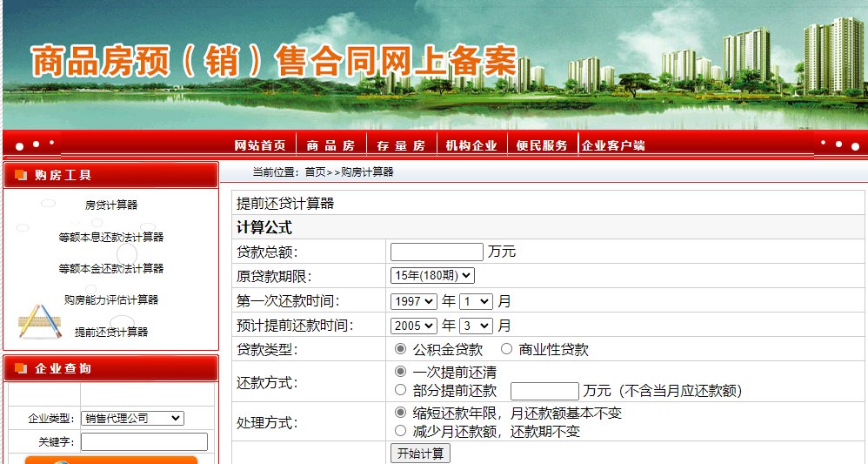868x464 pixels.
Task: Open 便民服务 in the navigation bar
Action: click(x=542, y=145)
